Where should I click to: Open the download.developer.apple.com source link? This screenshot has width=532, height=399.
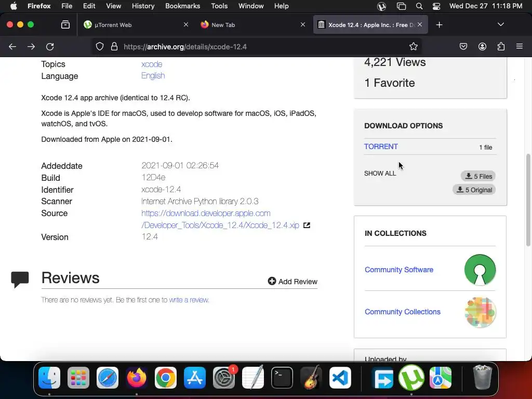(x=220, y=219)
